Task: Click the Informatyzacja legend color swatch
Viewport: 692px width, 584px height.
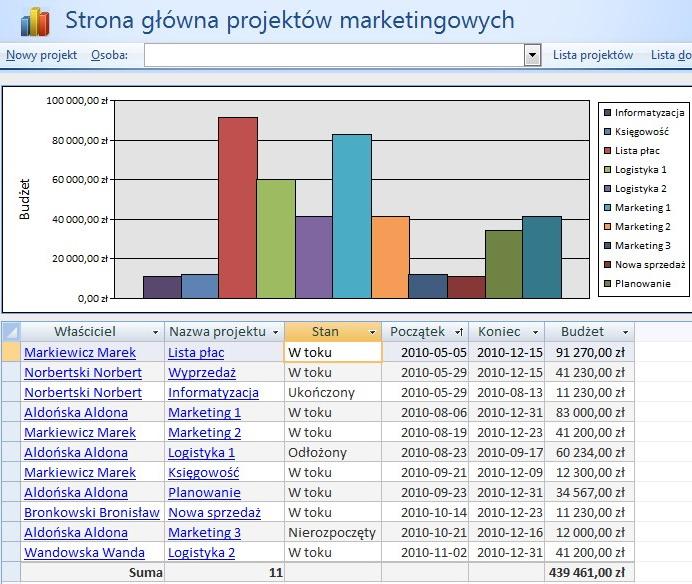Action: tap(607, 113)
